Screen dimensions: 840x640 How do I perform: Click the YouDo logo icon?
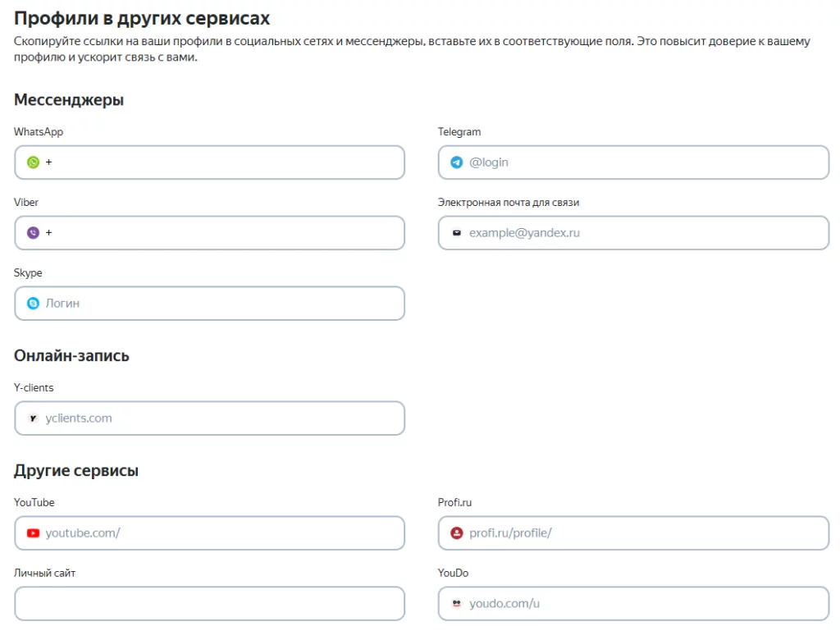457,604
